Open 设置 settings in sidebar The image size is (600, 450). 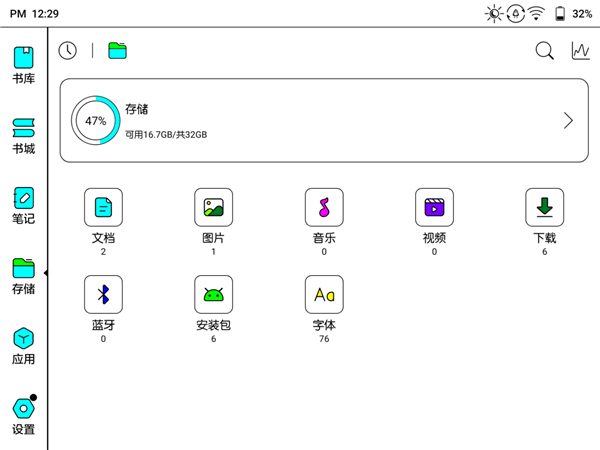(x=24, y=416)
